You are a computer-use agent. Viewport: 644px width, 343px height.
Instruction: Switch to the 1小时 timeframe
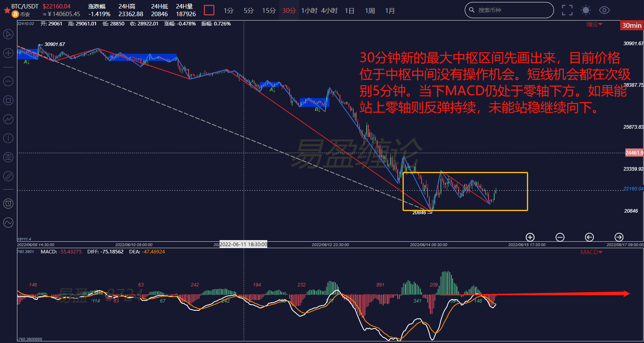pos(309,10)
